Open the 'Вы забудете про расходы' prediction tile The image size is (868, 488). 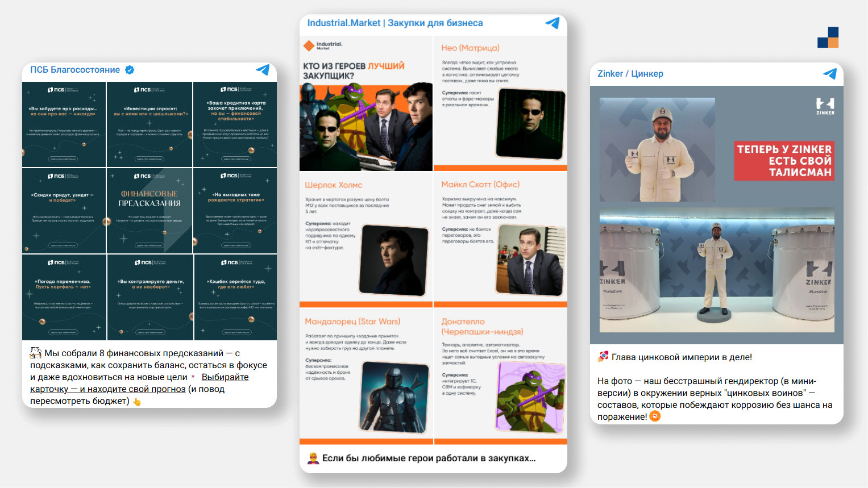point(64,124)
